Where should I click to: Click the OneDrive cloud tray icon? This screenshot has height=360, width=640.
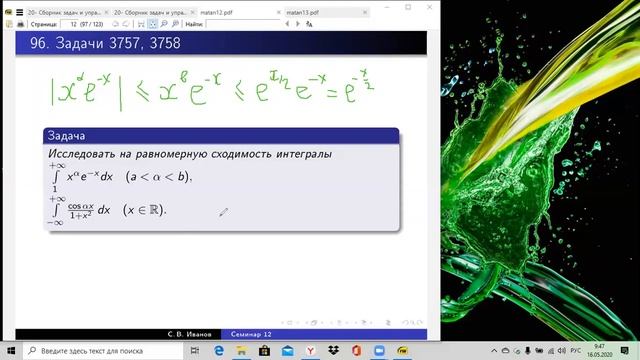(505, 351)
